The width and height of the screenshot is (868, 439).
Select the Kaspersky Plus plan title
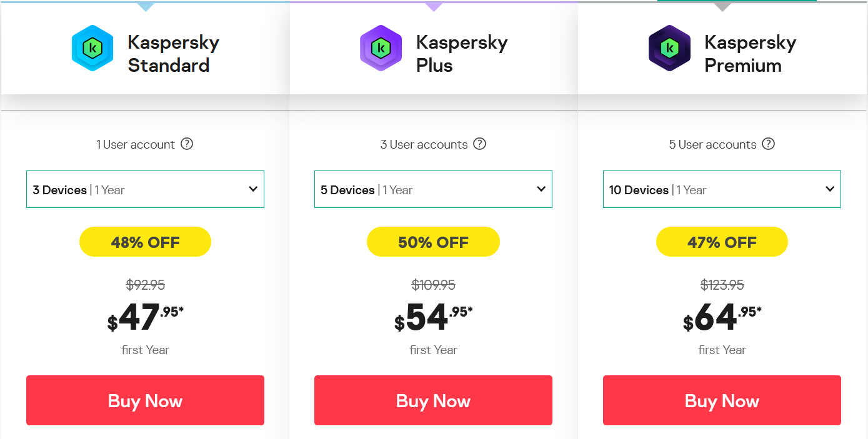[461, 54]
